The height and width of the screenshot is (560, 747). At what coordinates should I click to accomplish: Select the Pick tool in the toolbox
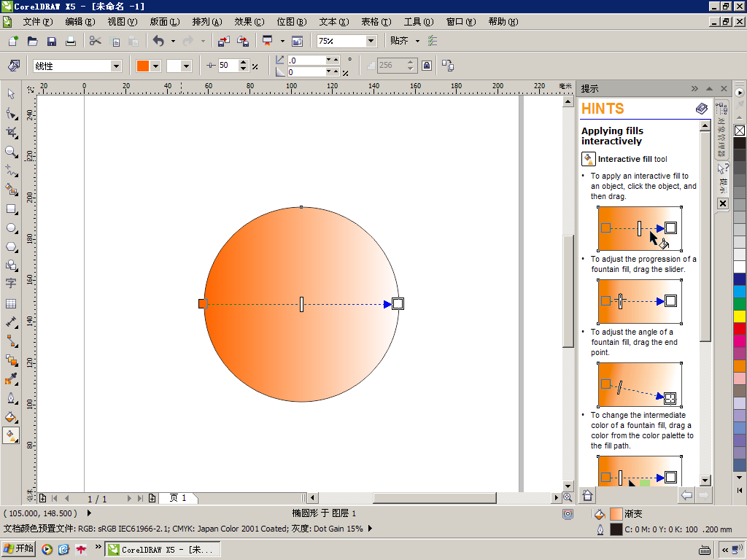click(x=11, y=93)
